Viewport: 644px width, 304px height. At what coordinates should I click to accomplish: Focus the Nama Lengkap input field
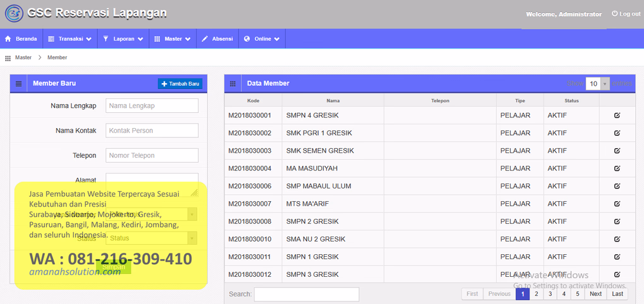[152, 105]
